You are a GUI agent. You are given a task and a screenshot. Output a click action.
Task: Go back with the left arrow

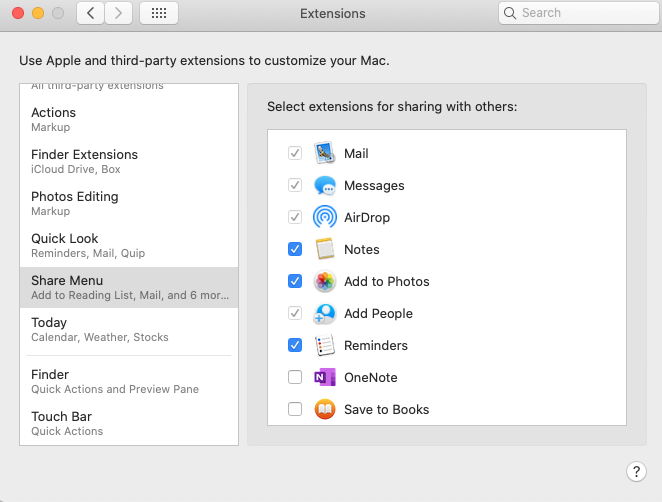point(90,13)
